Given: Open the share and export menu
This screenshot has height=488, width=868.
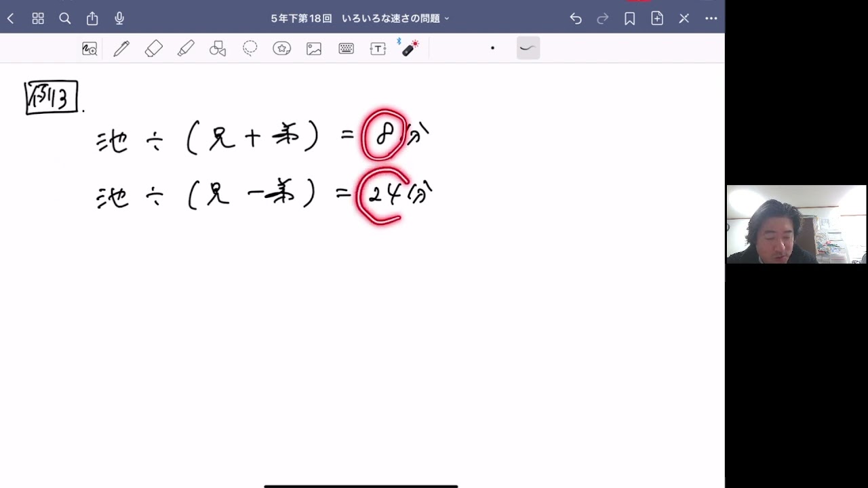Looking at the screenshot, I should pos(92,18).
